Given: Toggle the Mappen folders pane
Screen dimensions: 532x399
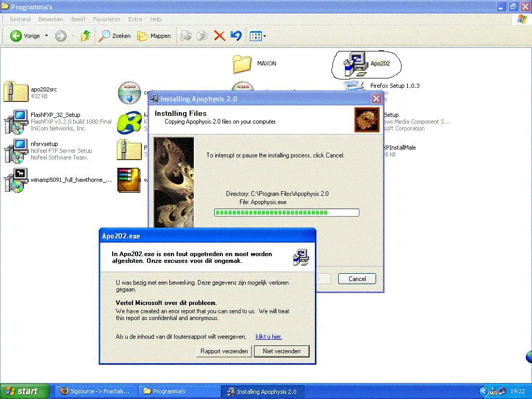Looking at the screenshot, I should (x=154, y=36).
